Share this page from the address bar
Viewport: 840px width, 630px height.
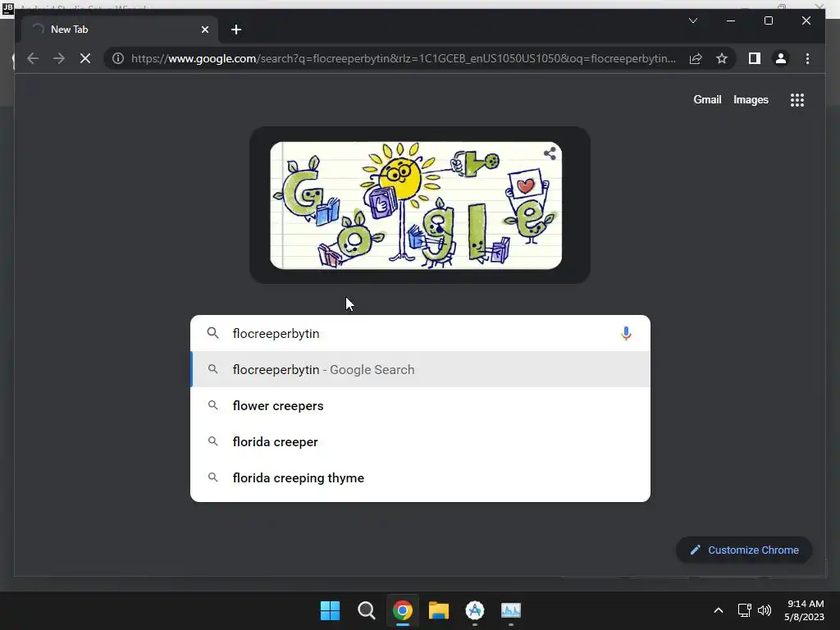point(696,58)
